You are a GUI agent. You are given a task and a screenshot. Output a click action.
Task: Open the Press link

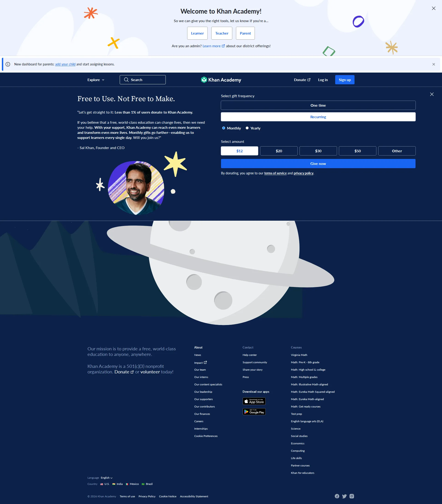point(246,377)
